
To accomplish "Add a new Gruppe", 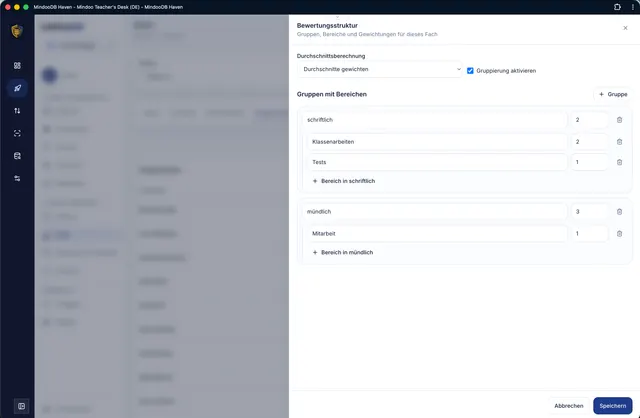I will coord(613,94).
